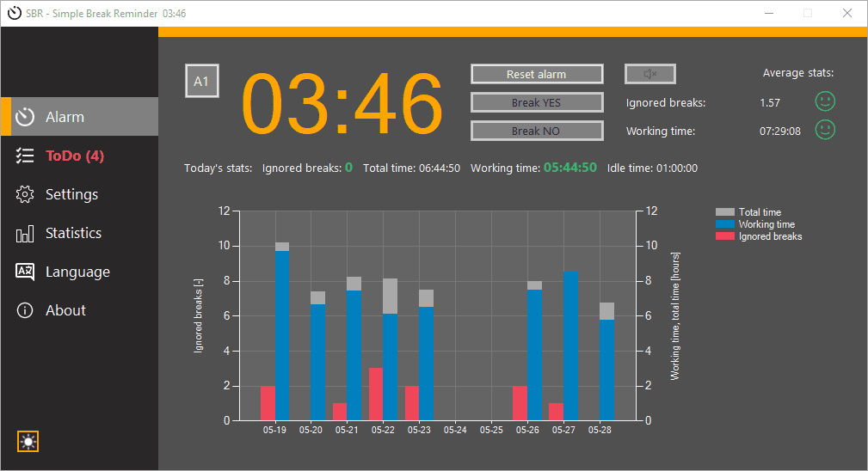The image size is (868, 471).
Task: Click the tall blue 05-19 chart bar
Action: pyautogui.click(x=282, y=335)
